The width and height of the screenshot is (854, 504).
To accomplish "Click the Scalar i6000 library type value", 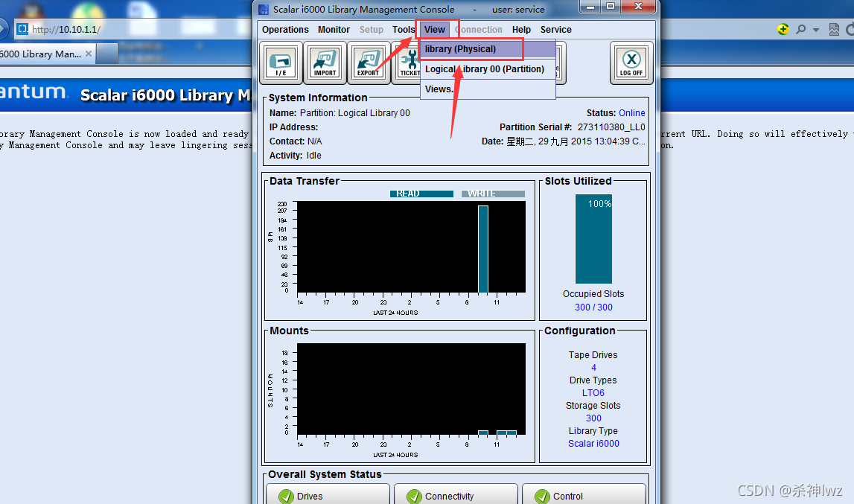I will coord(593,444).
